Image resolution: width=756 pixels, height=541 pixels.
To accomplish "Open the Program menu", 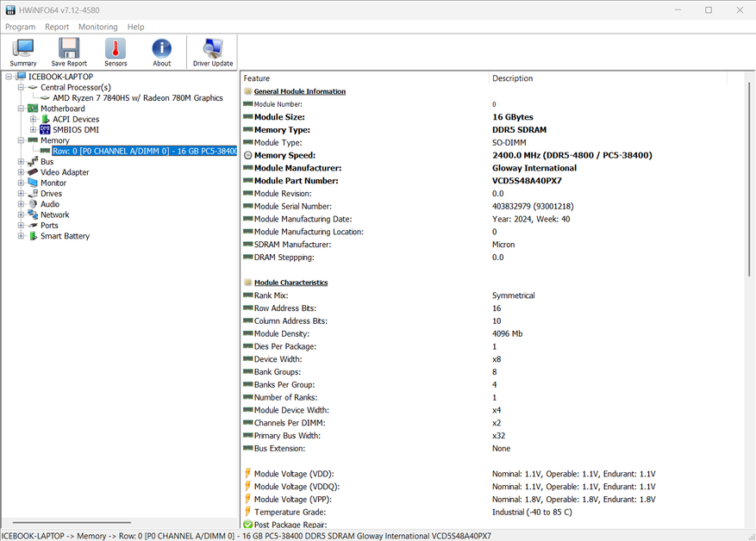I will (x=20, y=27).
